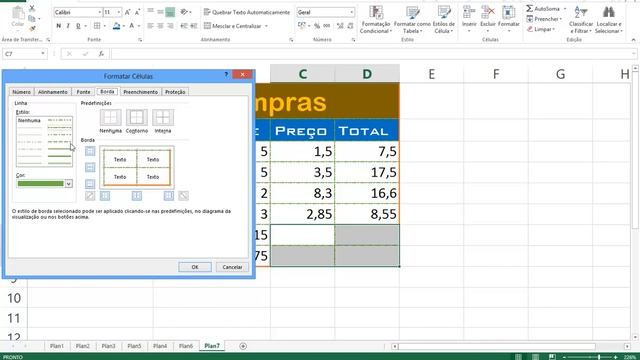Open Estilos de Célula menu
This screenshot has height=360, width=640.
coord(444,20)
